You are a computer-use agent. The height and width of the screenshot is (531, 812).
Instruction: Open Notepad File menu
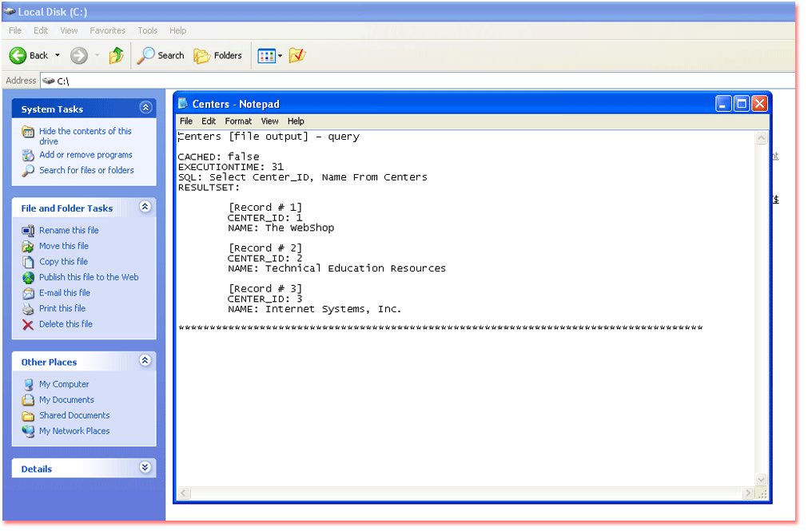point(186,121)
